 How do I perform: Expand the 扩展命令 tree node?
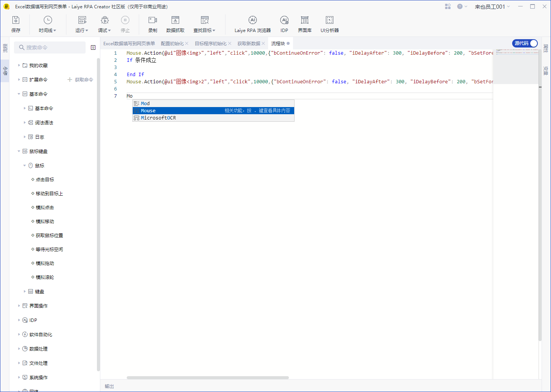[19, 80]
